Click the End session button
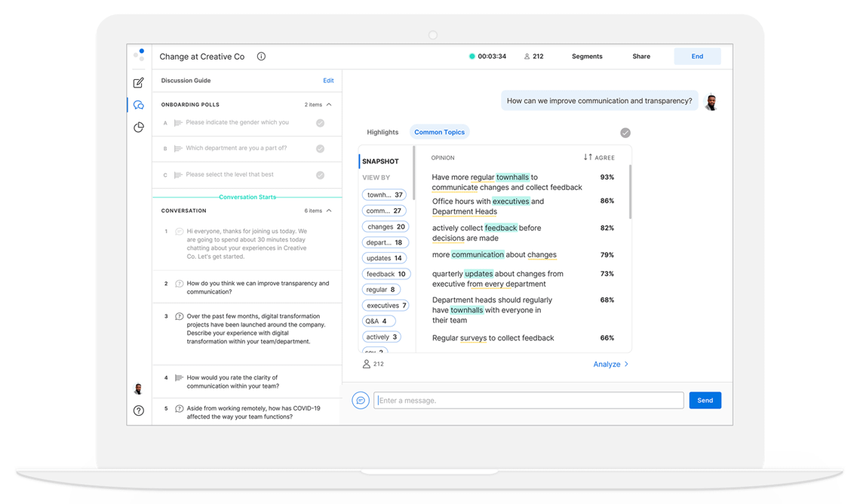This screenshot has width=860, height=504. click(697, 57)
